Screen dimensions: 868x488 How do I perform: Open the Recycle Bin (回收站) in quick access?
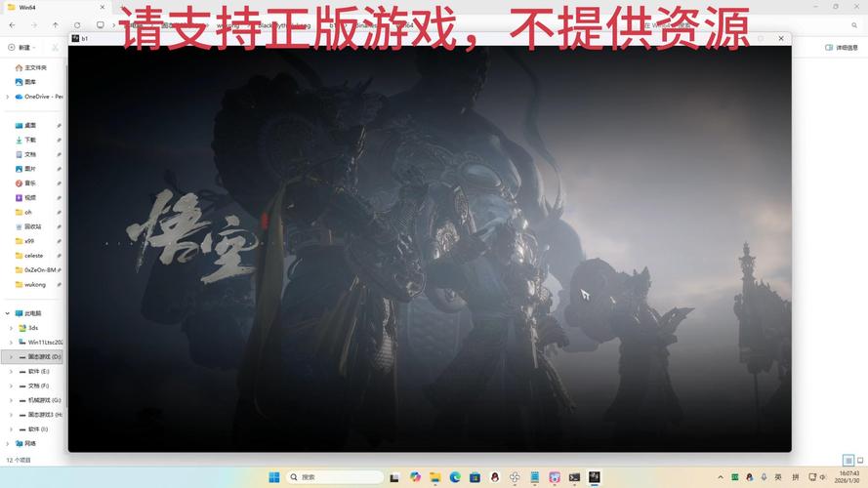[28, 226]
